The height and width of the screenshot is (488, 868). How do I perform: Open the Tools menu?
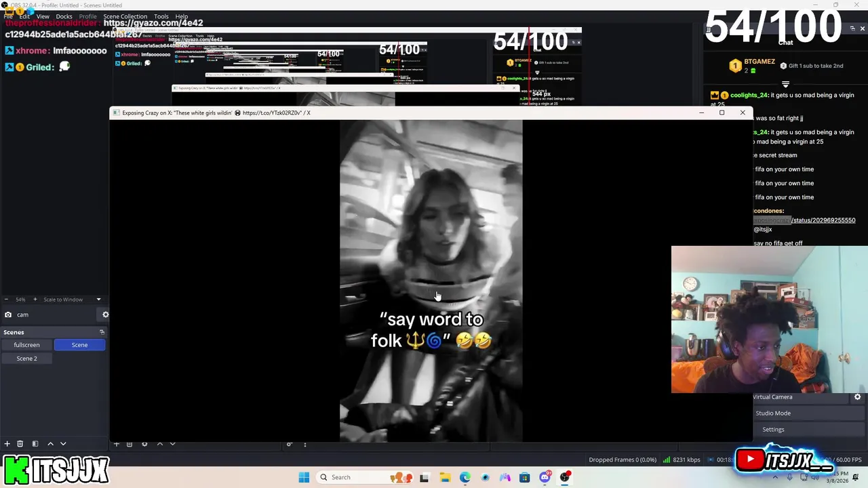click(161, 16)
